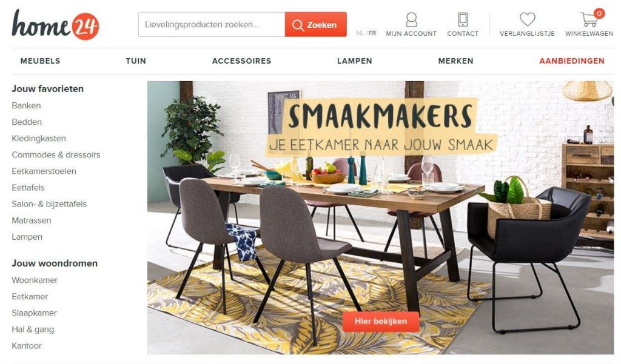Select Eetkamerstoelen in the sidebar
Viewport: 621px width, 364px height.
44,171
